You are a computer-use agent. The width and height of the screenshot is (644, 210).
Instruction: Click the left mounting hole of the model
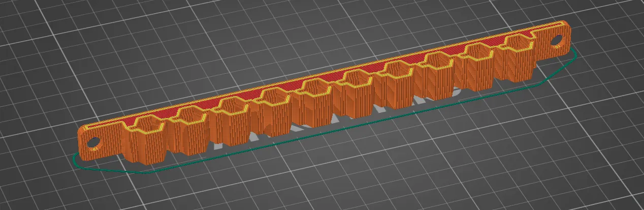92,143
